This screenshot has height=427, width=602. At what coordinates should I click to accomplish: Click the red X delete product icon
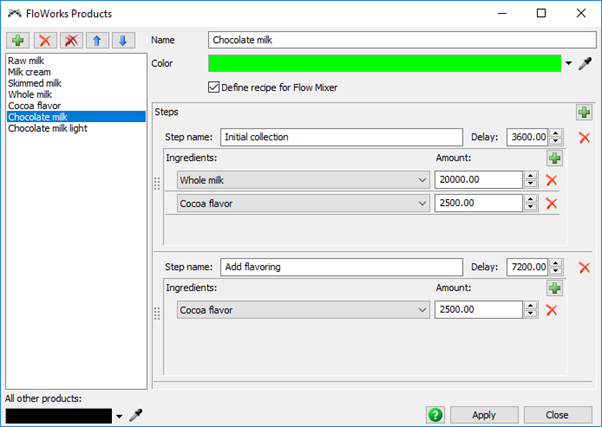tap(45, 40)
